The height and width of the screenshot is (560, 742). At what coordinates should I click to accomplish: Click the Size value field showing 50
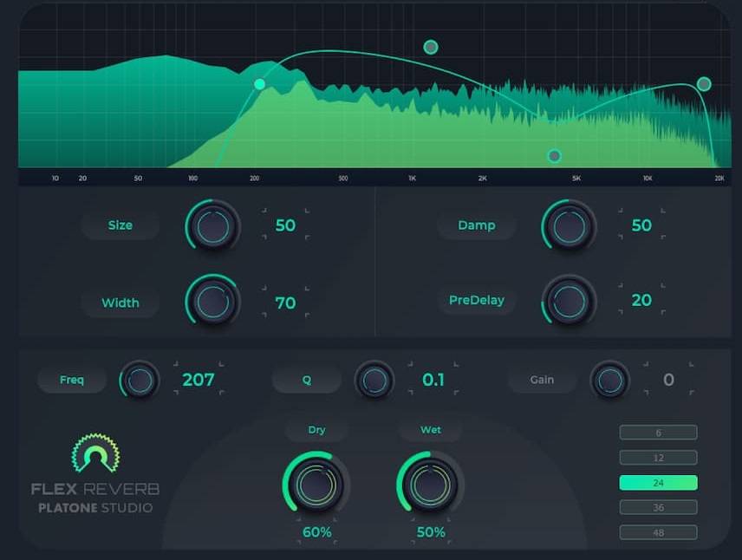click(285, 225)
